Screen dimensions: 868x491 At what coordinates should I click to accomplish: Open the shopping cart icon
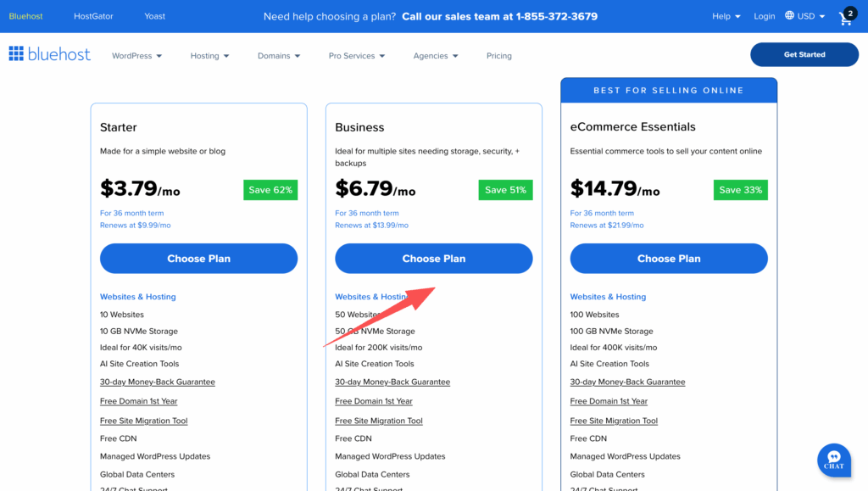pos(846,17)
